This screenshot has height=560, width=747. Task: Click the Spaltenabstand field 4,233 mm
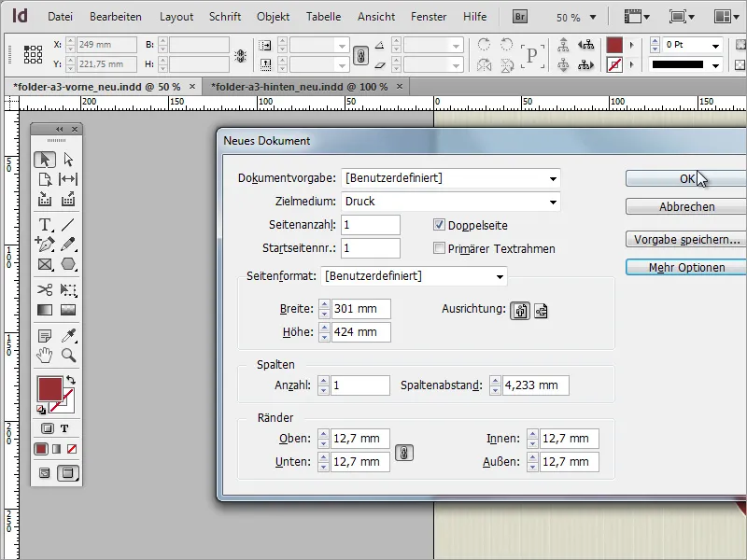pyautogui.click(x=535, y=385)
